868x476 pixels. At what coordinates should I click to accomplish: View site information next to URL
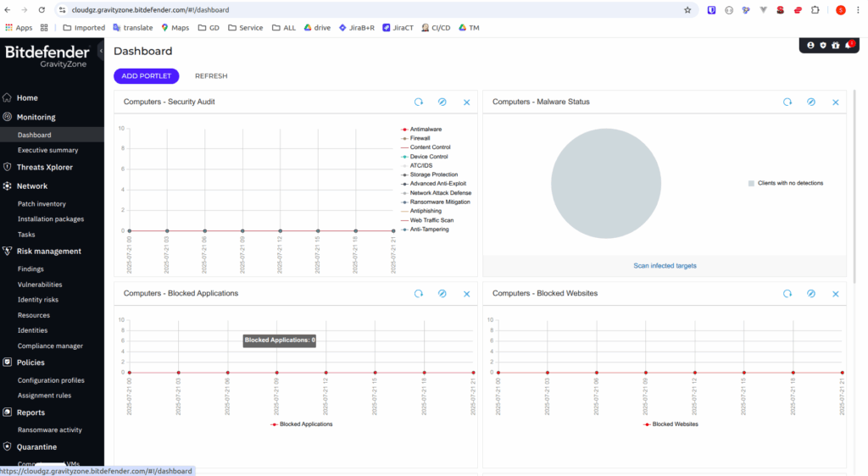pos(63,10)
